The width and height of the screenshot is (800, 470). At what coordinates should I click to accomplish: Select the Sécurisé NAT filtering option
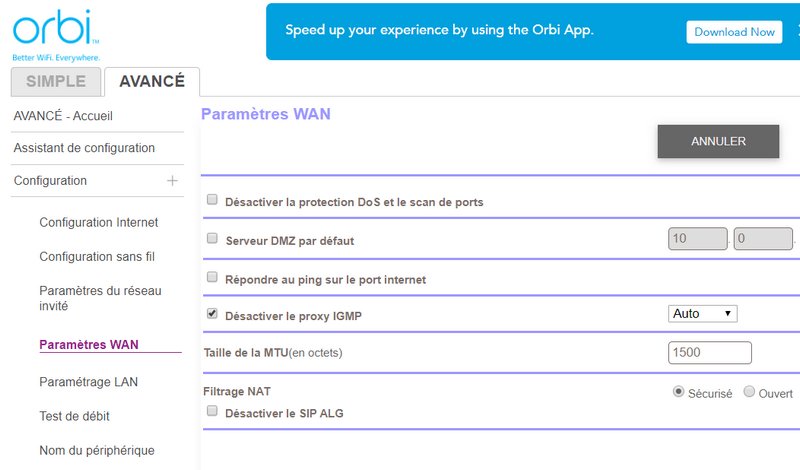679,393
